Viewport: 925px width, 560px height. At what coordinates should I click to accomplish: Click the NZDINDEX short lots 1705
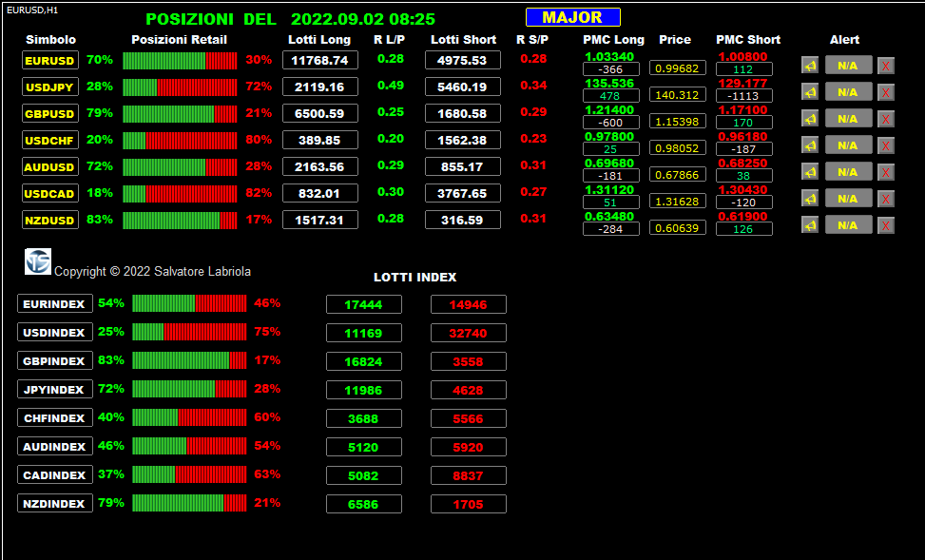coord(469,504)
